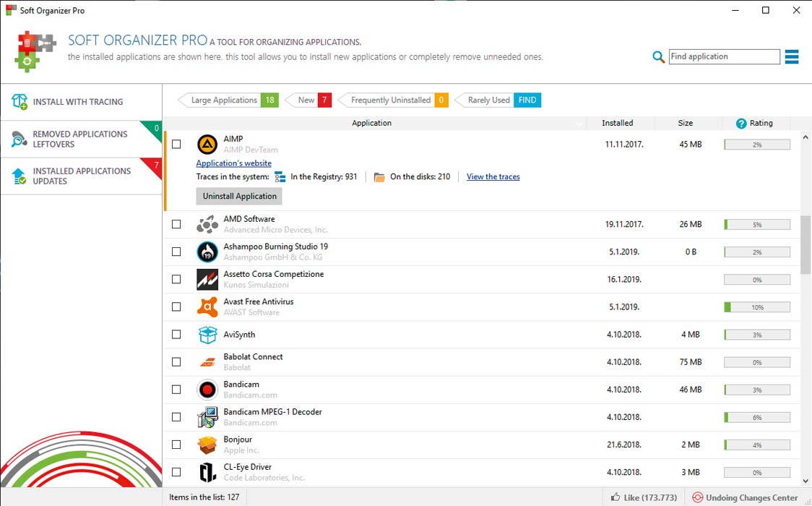Tick the Ashampoo Burning Studio 19 checkbox
This screenshot has width=812, height=506.
click(x=176, y=252)
